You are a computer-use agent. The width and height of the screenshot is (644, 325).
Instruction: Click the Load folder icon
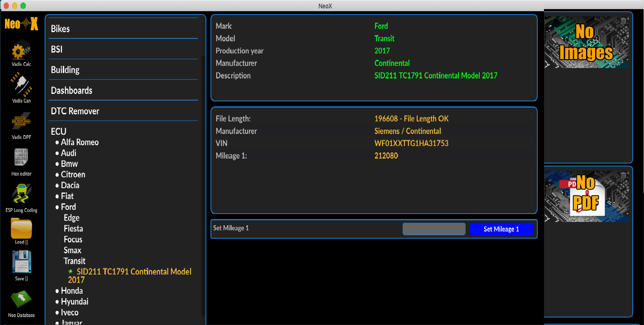click(21, 229)
